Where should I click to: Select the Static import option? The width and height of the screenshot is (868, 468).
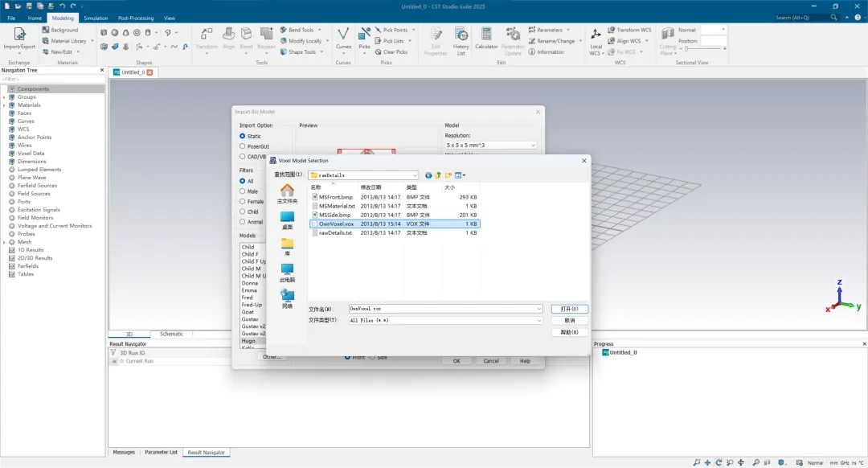[243, 136]
